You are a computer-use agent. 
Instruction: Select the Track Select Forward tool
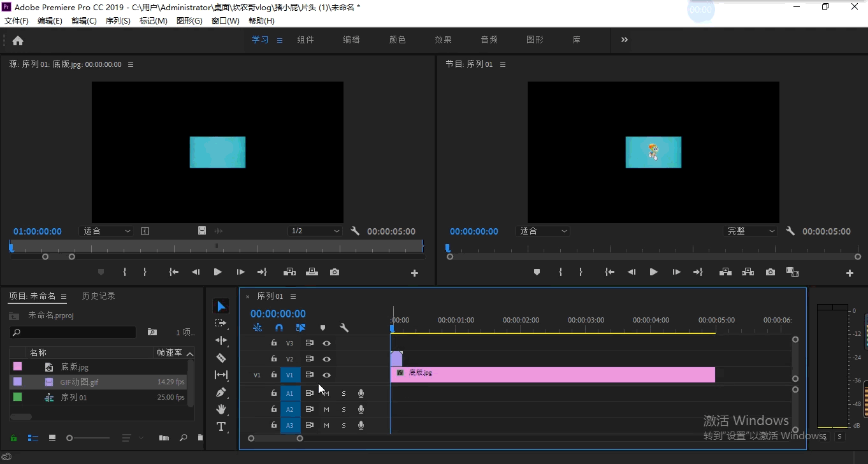tap(221, 323)
